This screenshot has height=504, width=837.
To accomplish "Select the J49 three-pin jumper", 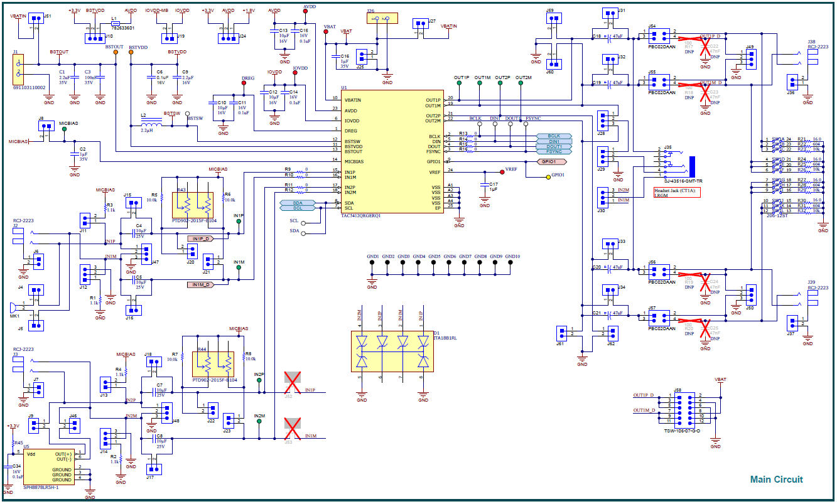I will 752,59.
